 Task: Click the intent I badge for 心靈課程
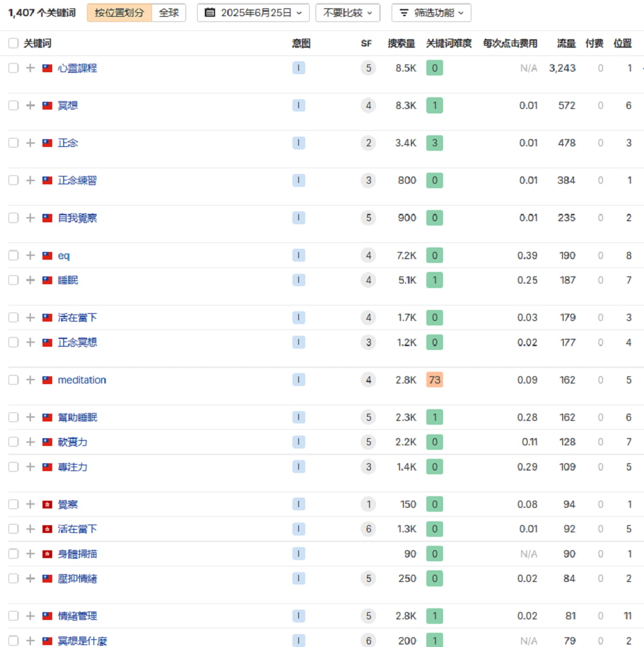(x=299, y=68)
